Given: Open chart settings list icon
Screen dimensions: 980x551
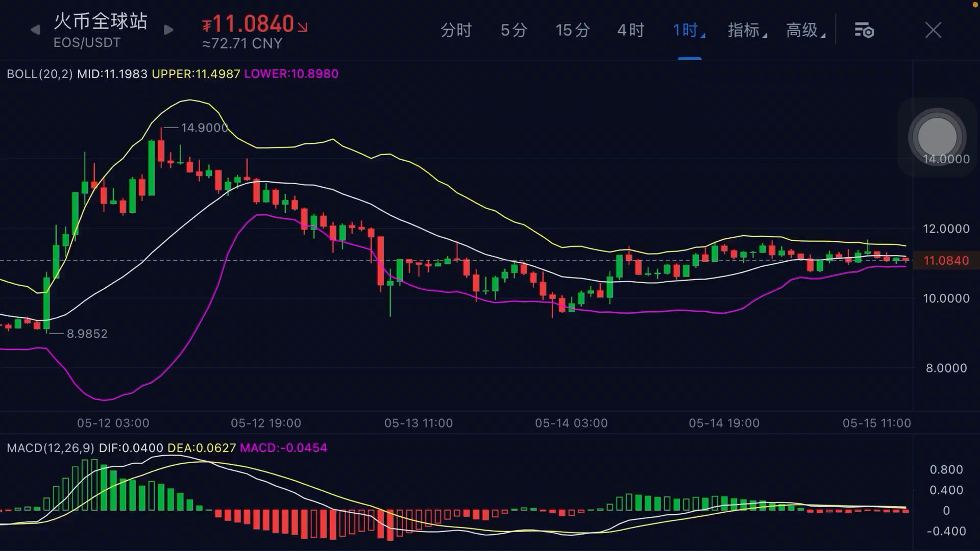Looking at the screenshot, I should [x=864, y=30].
